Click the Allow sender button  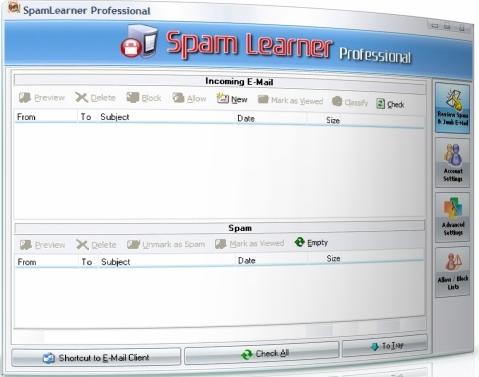click(189, 98)
